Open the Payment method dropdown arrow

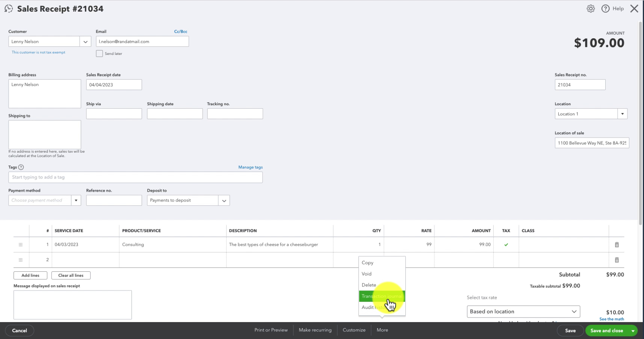point(76,200)
